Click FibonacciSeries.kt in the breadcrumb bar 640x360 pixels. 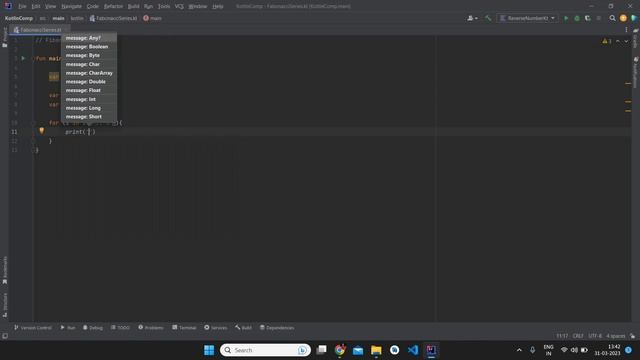click(113, 18)
